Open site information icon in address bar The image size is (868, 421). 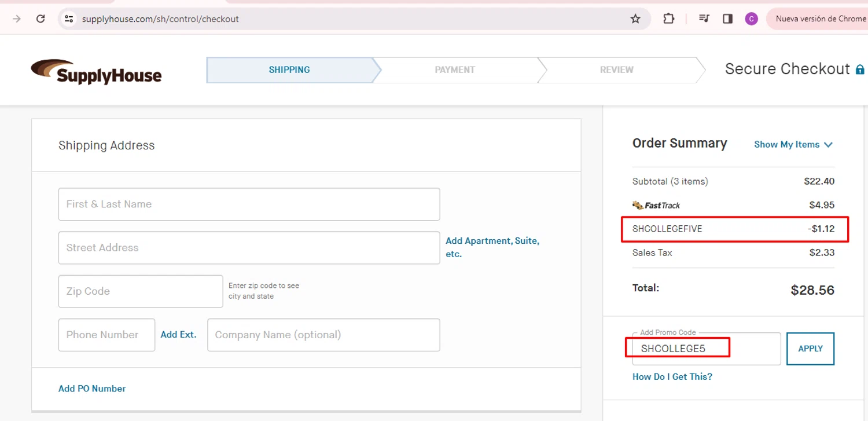[69, 19]
